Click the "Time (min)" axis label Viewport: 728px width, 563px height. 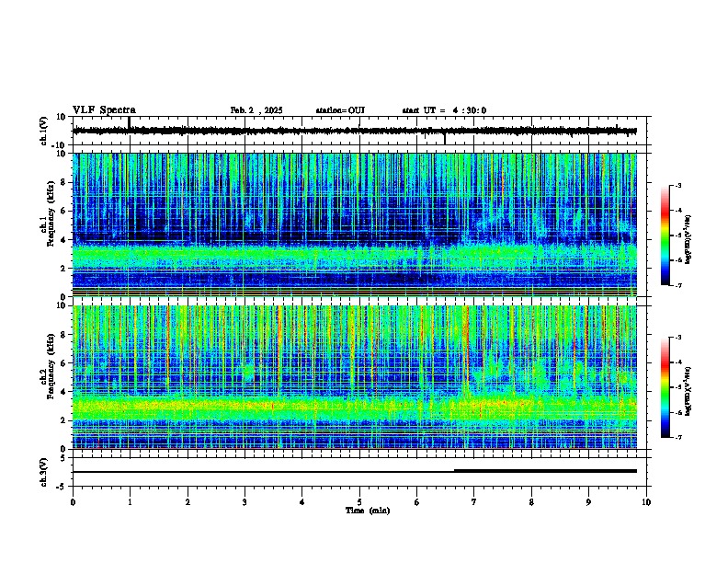tap(368, 511)
